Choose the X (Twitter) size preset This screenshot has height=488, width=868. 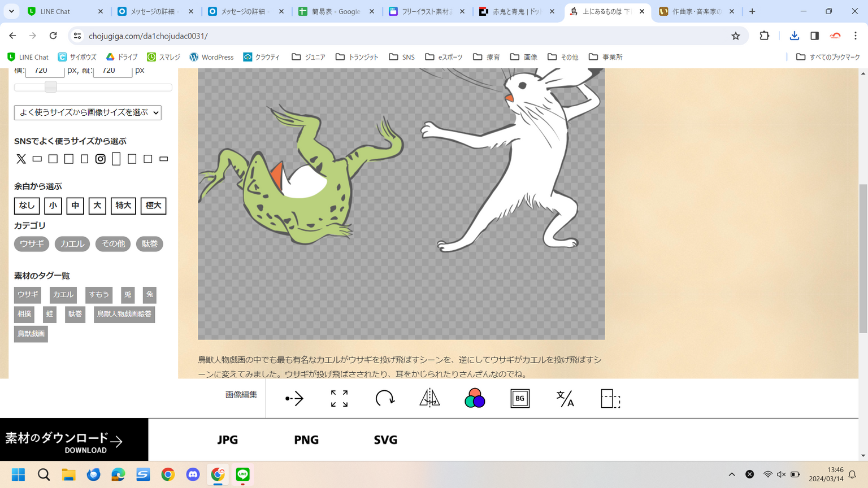pos(21,159)
